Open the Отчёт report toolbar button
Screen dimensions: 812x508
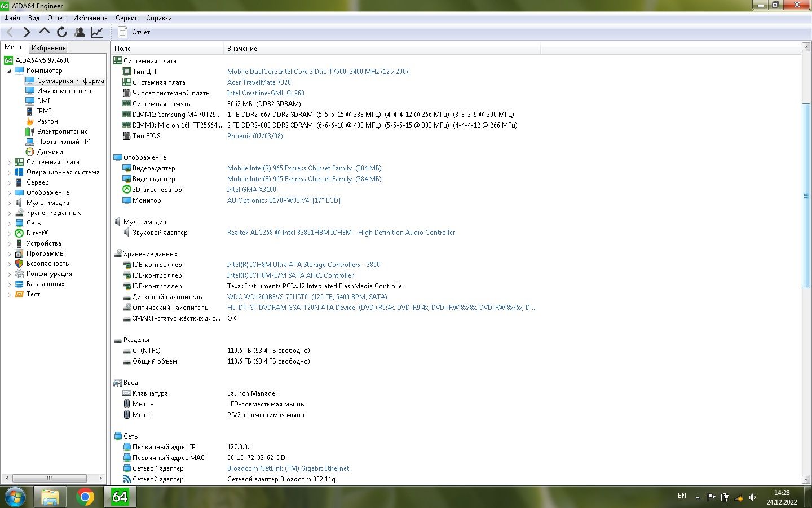[x=134, y=32]
